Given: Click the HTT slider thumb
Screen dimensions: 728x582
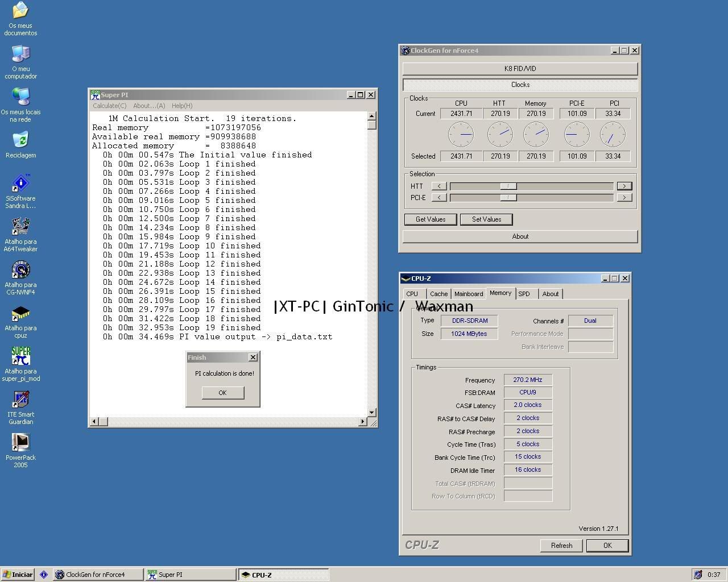Looking at the screenshot, I should point(508,186).
